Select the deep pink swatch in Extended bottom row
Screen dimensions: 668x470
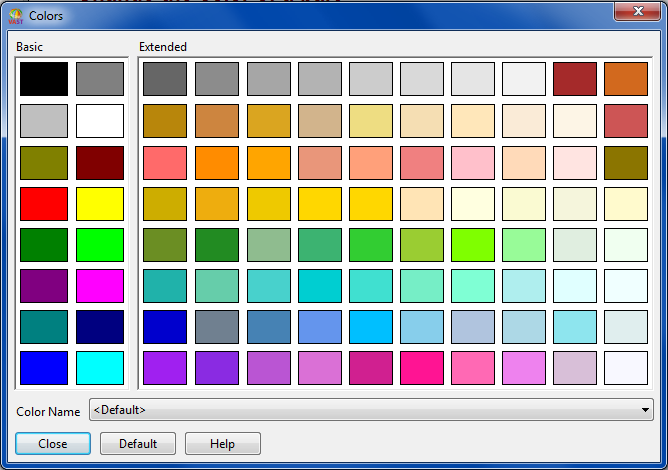click(x=422, y=367)
